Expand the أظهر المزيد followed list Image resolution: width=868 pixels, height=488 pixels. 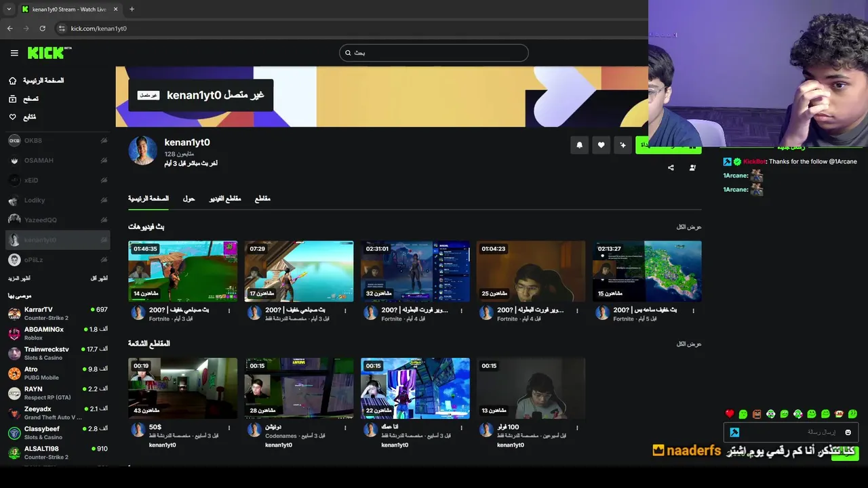(19, 279)
